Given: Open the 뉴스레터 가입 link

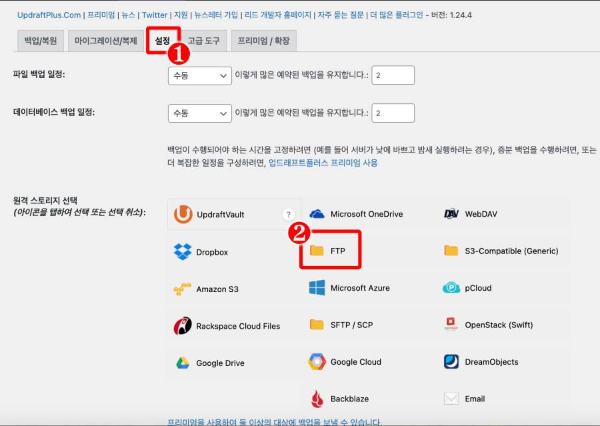Looking at the screenshot, I should [x=216, y=15].
